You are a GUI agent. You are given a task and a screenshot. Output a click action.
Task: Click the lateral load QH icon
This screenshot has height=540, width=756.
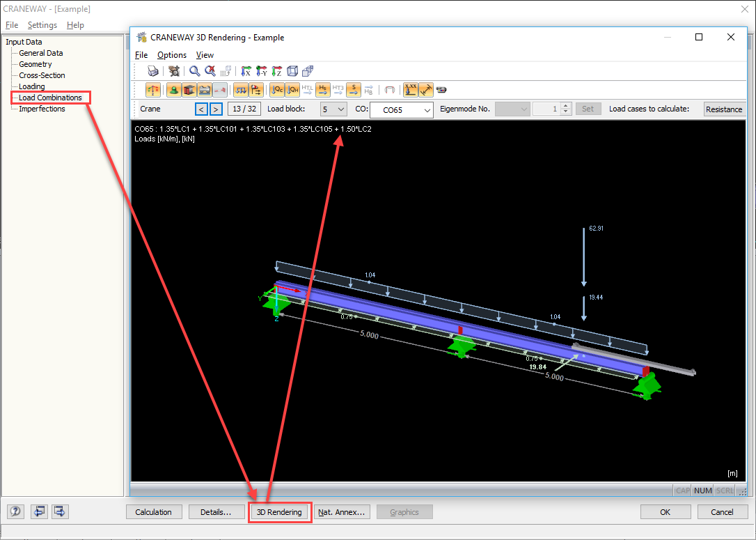[292, 89]
